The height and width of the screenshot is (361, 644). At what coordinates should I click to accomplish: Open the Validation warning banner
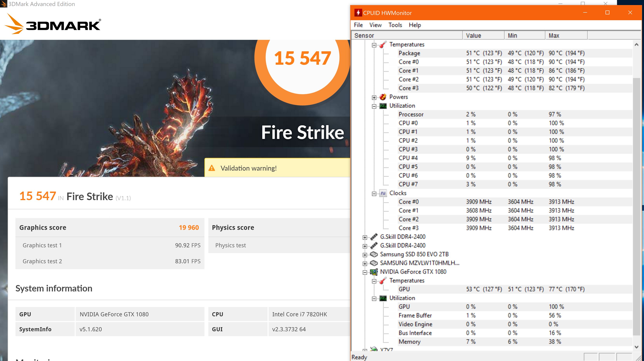click(x=277, y=168)
